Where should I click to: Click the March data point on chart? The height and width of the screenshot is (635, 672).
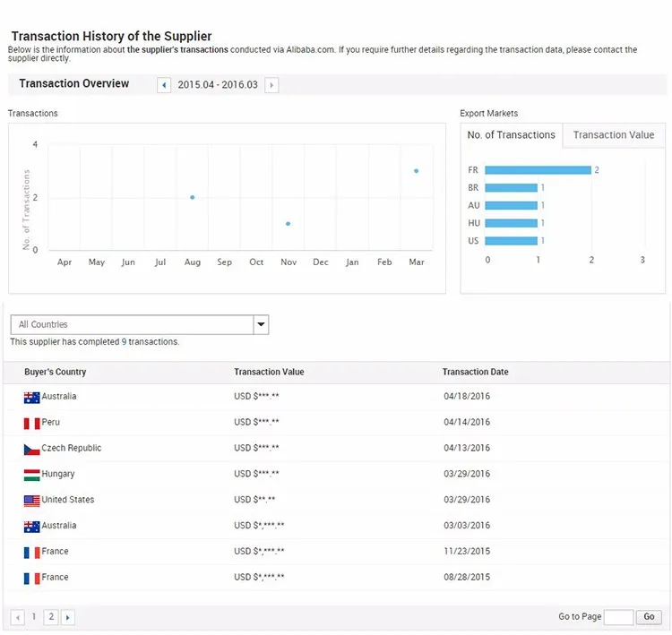(x=416, y=171)
